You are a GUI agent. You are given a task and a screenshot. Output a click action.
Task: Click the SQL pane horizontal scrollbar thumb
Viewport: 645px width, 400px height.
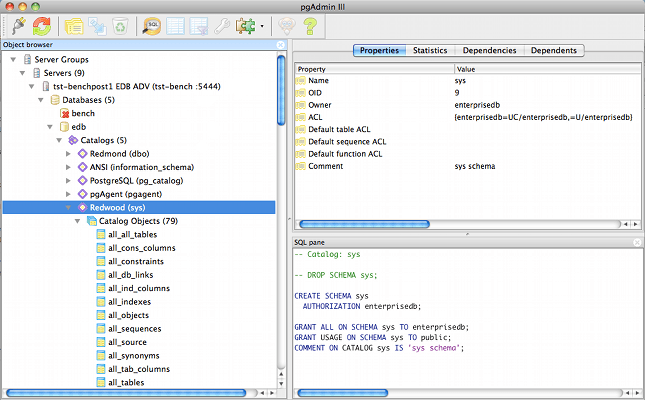click(343, 393)
